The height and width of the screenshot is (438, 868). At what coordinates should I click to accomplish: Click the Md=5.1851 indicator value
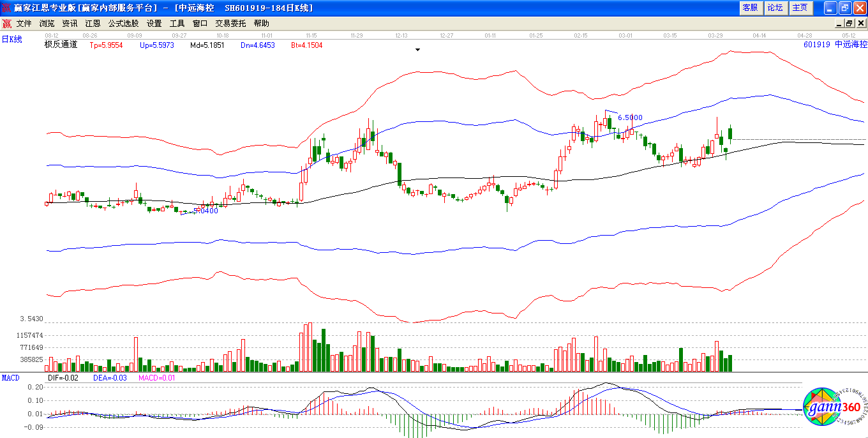click(x=207, y=45)
